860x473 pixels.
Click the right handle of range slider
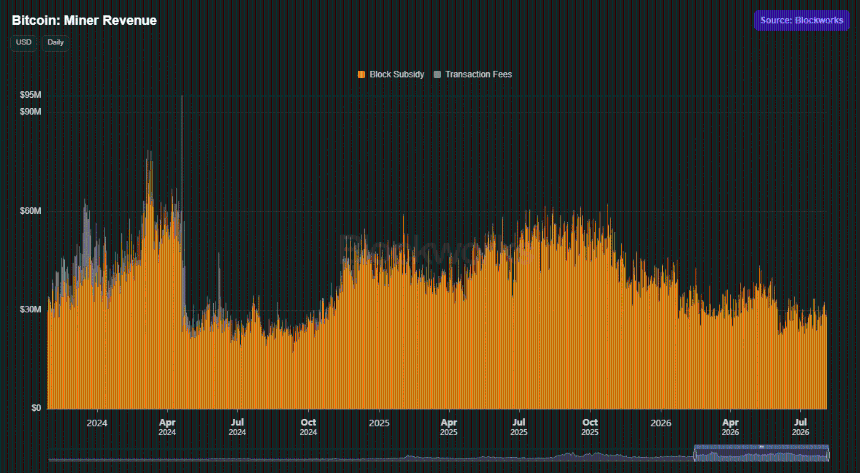point(828,454)
